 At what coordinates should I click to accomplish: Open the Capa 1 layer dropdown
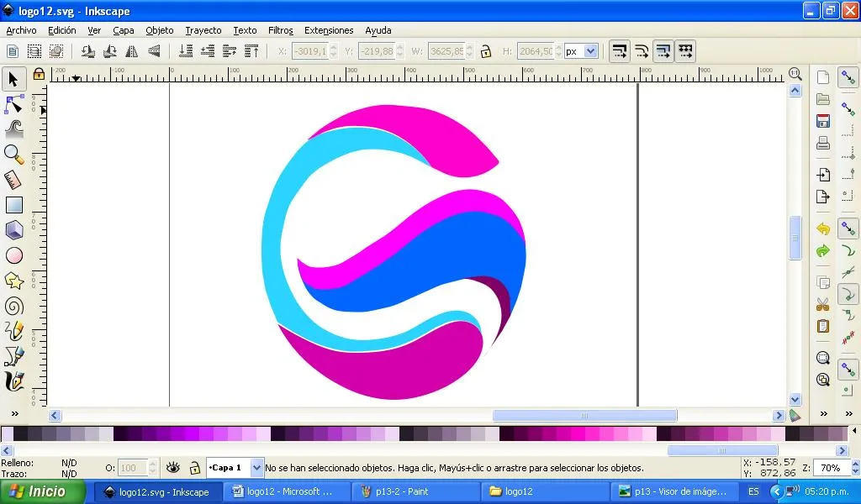coord(256,468)
